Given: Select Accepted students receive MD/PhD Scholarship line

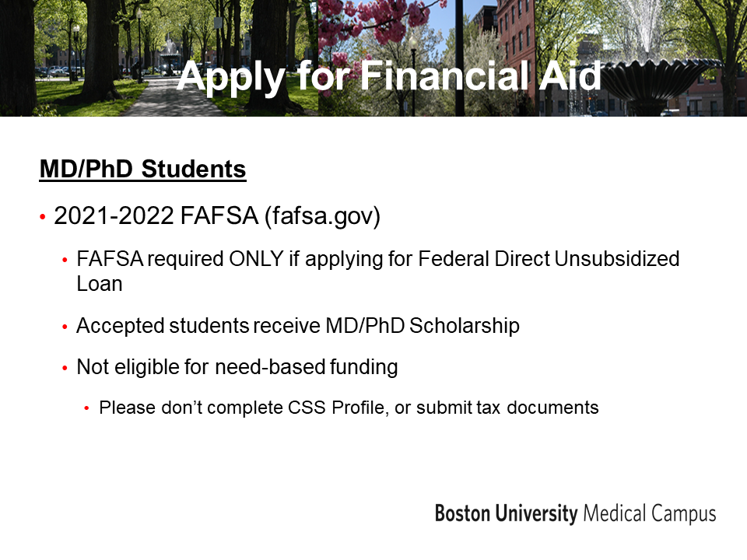Looking at the screenshot, I should (x=298, y=326).
